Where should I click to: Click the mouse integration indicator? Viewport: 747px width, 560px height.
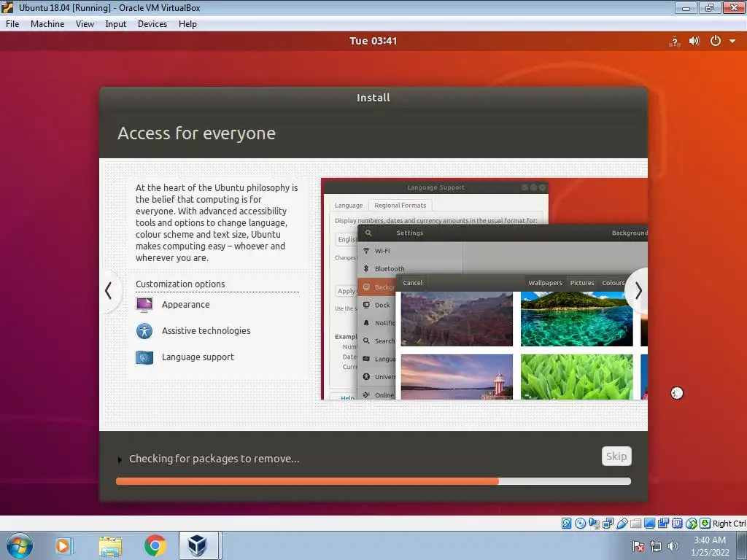tap(692, 524)
